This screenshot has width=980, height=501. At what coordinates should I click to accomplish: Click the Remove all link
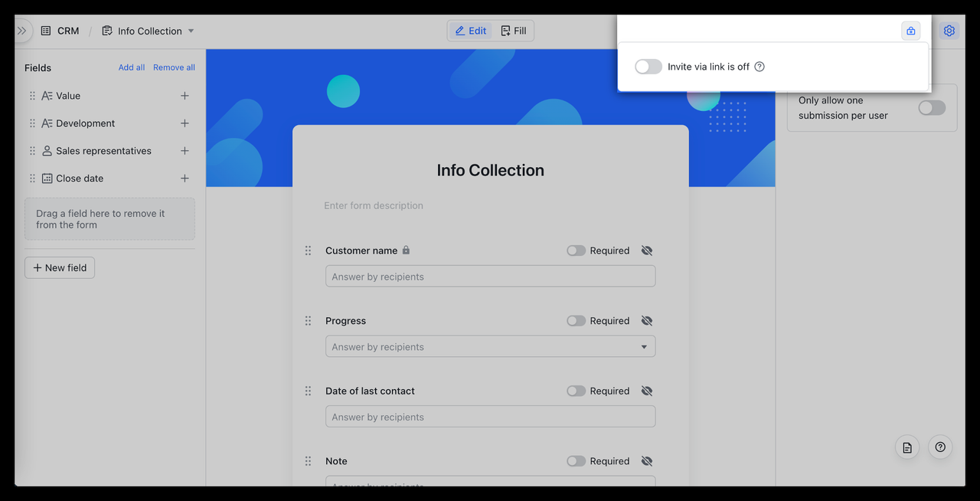point(174,67)
